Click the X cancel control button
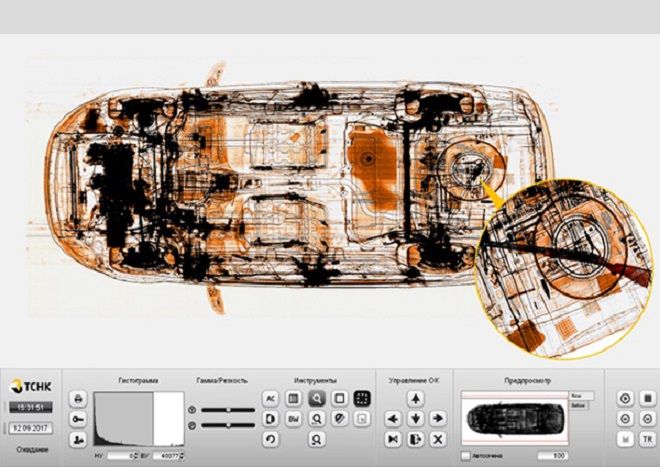This screenshot has height=467, width=660. pyautogui.click(x=438, y=440)
